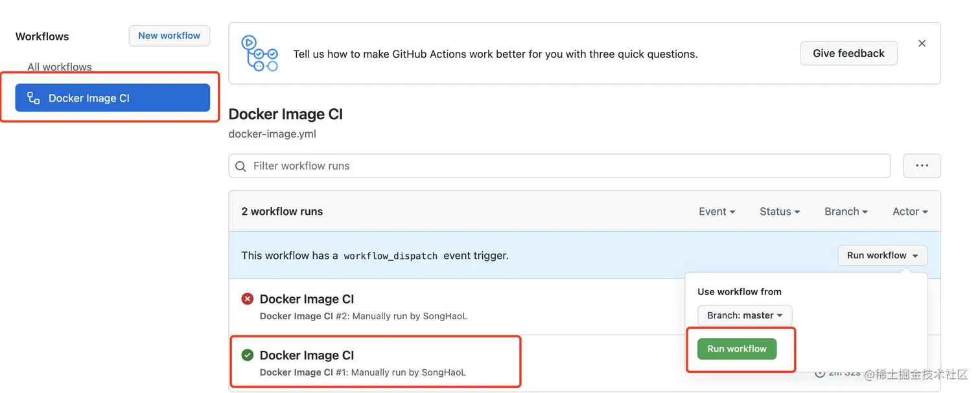Select All workflows in the sidebar
This screenshot has width=980, height=393.
click(60, 67)
